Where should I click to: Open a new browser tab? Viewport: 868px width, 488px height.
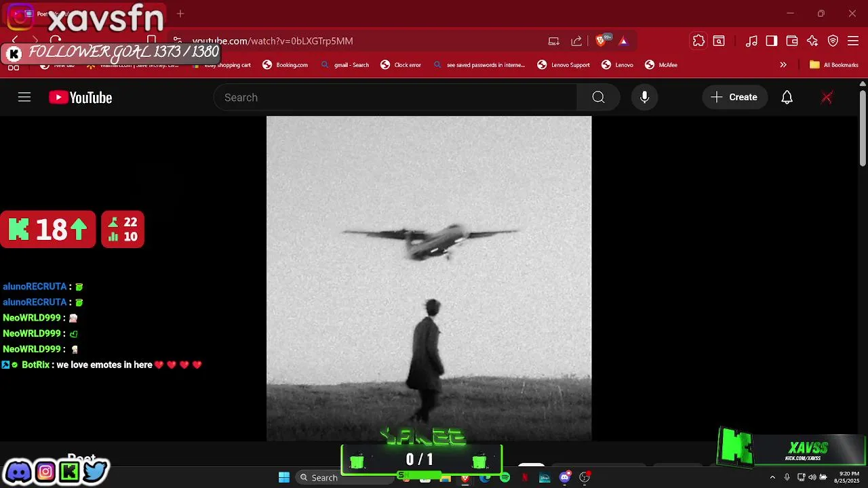click(x=180, y=14)
